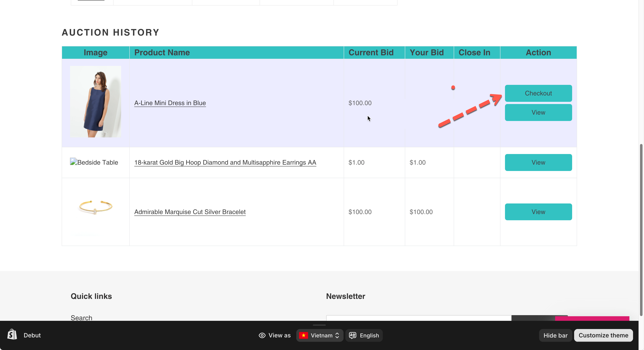Click the Vietnam selector chevron arrows
The width and height of the screenshot is (644, 350).
point(337,335)
